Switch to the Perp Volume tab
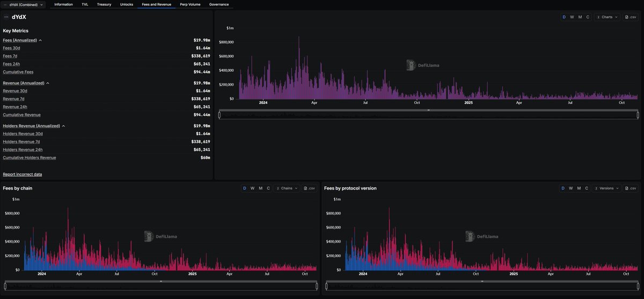644x299 pixels. 190,4
